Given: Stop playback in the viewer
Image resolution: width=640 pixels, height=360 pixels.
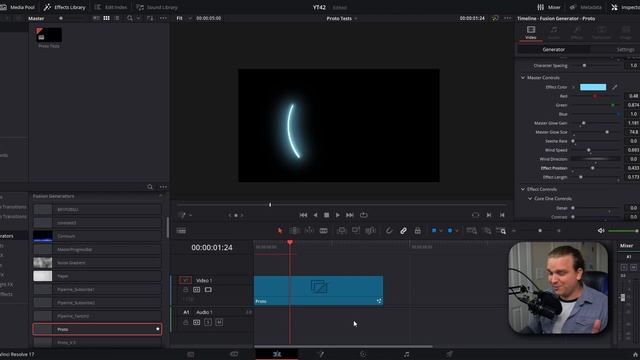Looking at the screenshot, I should (327, 215).
